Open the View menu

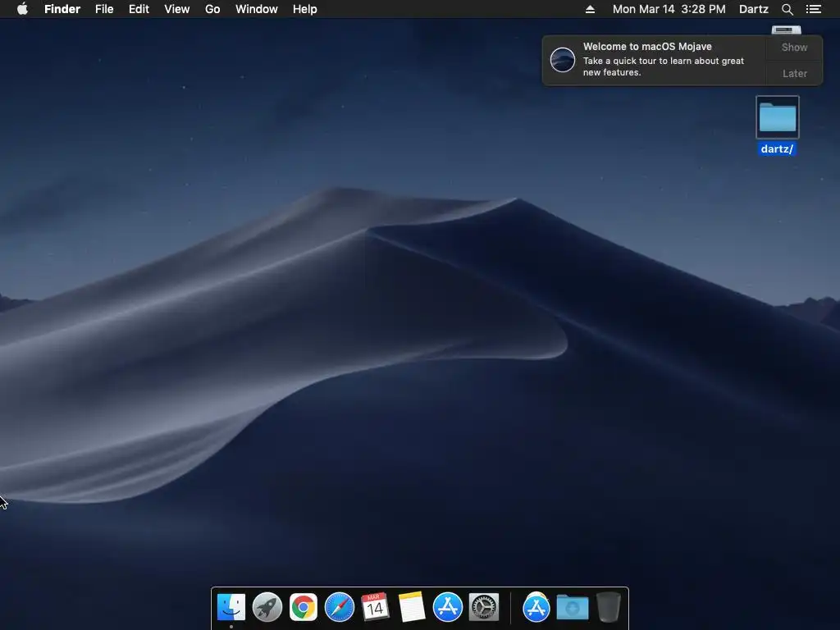coord(177,9)
